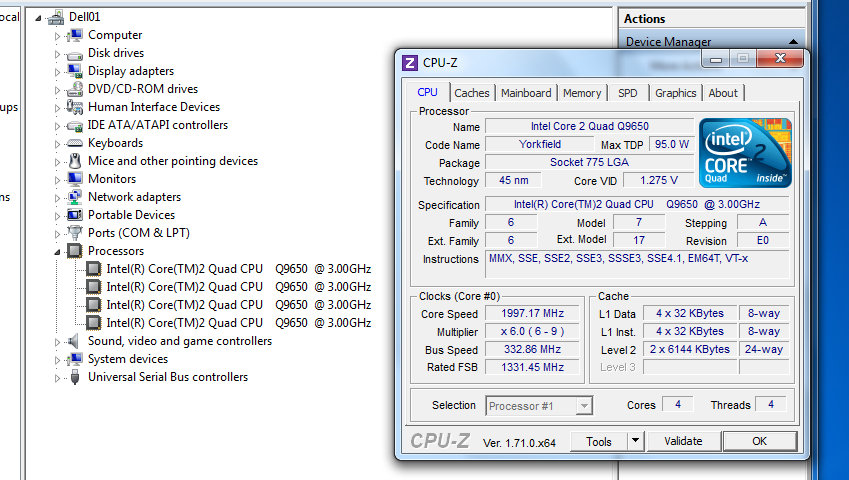Click the Instructions list field
The width and height of the screenshot is (849, 480).
637,264
